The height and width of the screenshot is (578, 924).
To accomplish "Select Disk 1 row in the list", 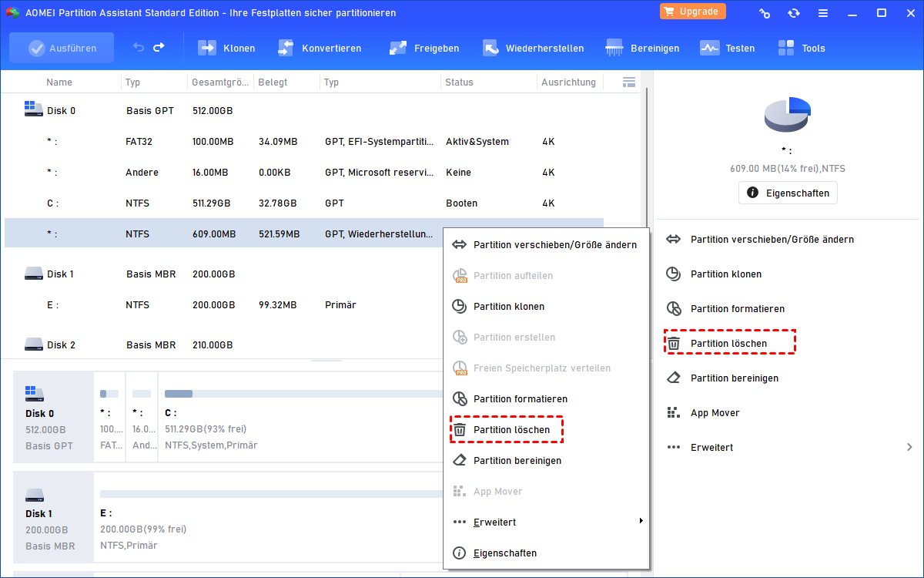I will tap(223, 274).
